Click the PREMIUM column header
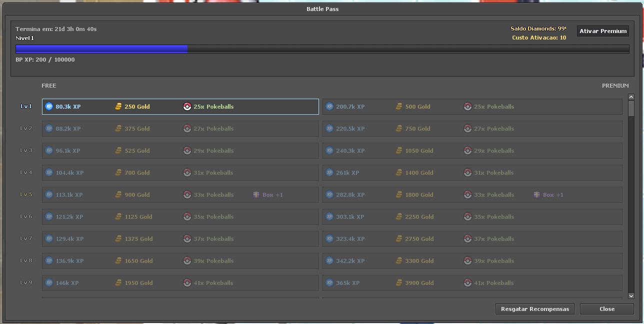 click(615, 86)
